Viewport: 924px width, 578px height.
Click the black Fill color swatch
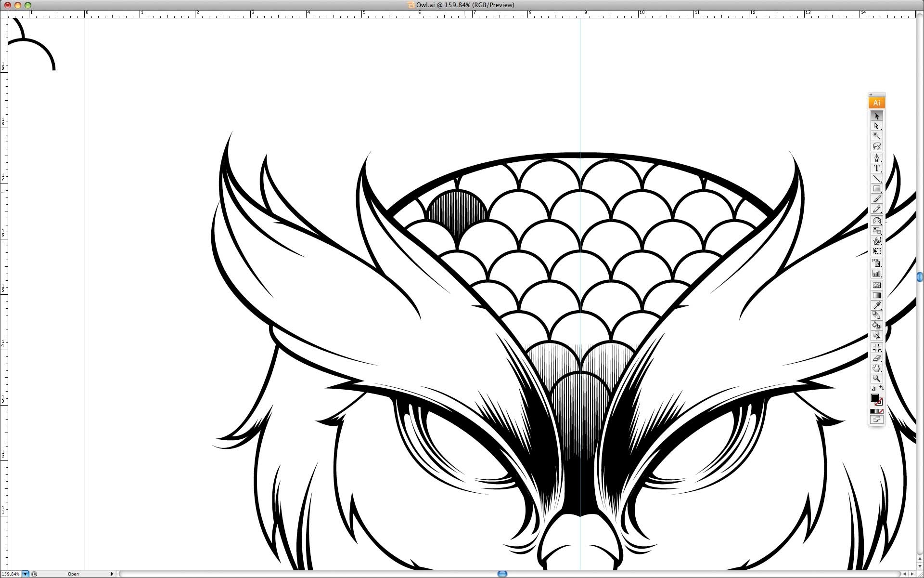click(875, 397)
